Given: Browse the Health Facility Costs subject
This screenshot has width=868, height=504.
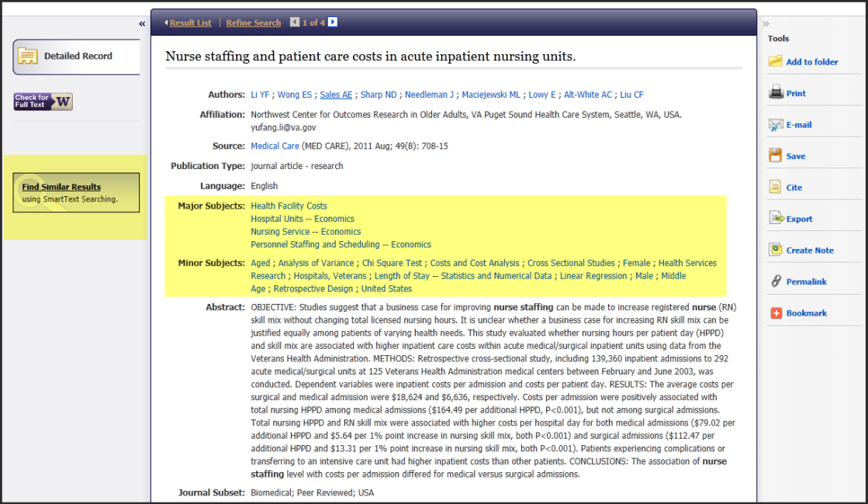Looking at the screenshot, I should pyautogui.click(x=289, y=205).
